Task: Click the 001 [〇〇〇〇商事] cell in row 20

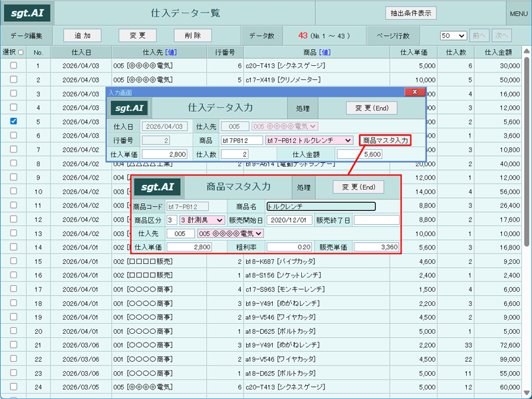Action: tap(159, 331)
